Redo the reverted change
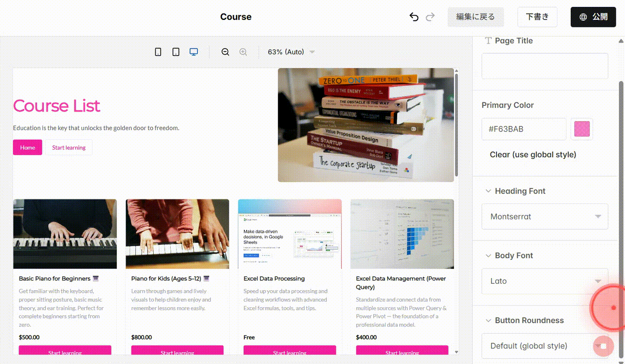 (x=430, y=17)
